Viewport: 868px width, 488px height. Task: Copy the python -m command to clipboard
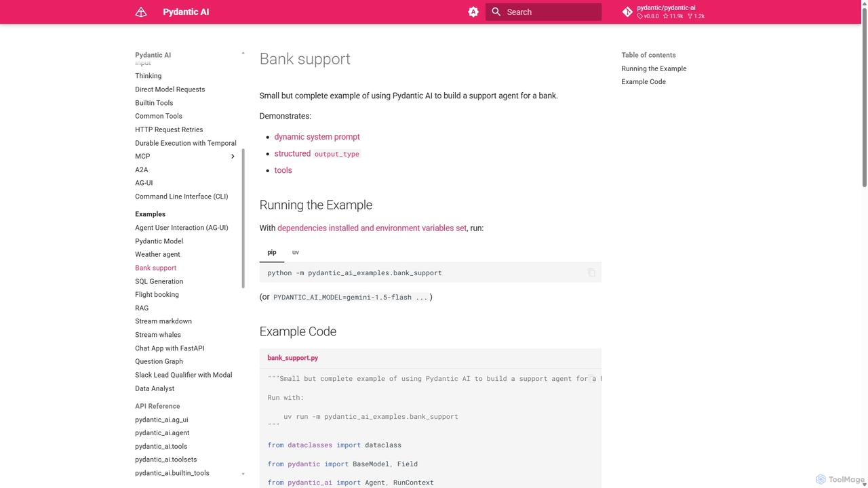click(x=591, y=272)
